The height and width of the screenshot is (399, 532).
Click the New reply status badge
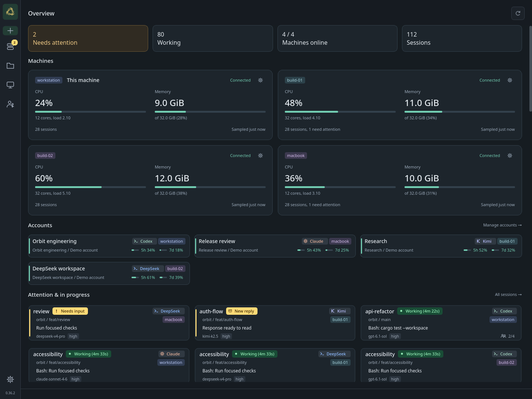tap(242, 311)
